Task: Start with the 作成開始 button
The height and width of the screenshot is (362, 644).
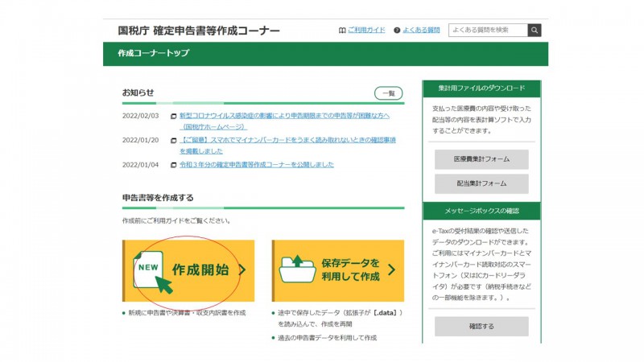Action: click(188, 271)
